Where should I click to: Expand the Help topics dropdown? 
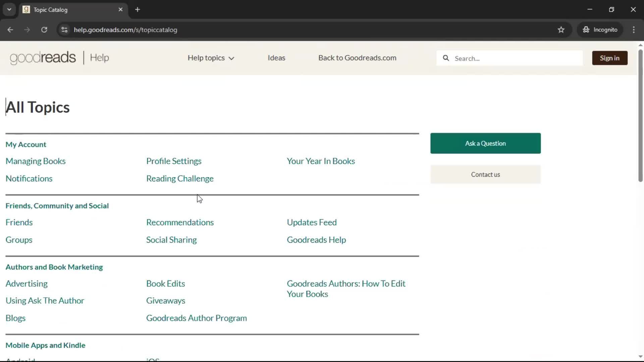(x=211, y=58)
